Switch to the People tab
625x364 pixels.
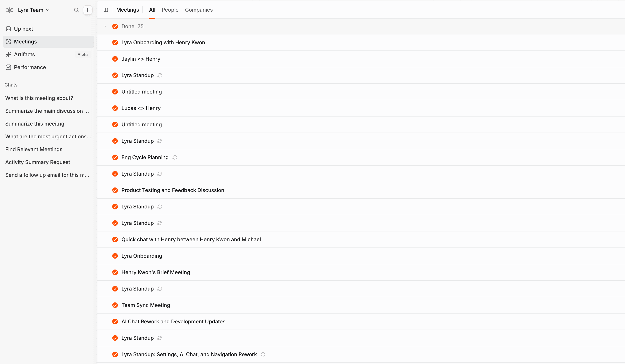(170, 10)
